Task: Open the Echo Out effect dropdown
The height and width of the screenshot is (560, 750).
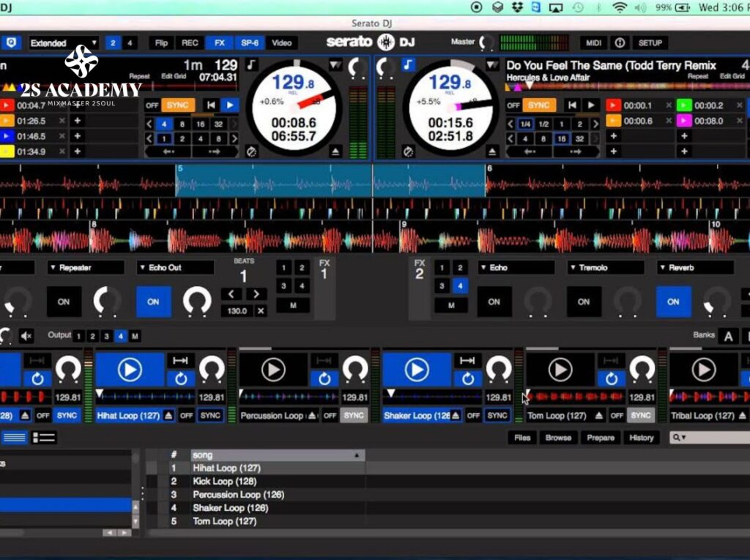Action: [x=176, y=268]
